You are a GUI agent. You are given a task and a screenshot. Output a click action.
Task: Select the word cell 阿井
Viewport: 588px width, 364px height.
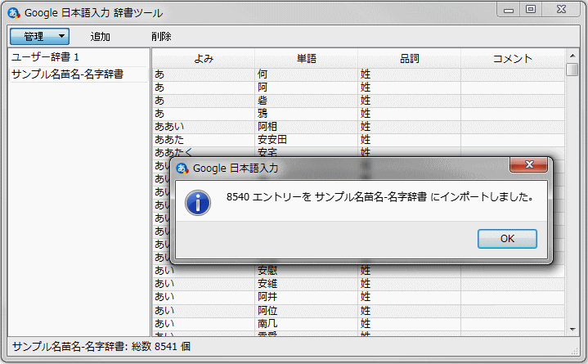307,297
